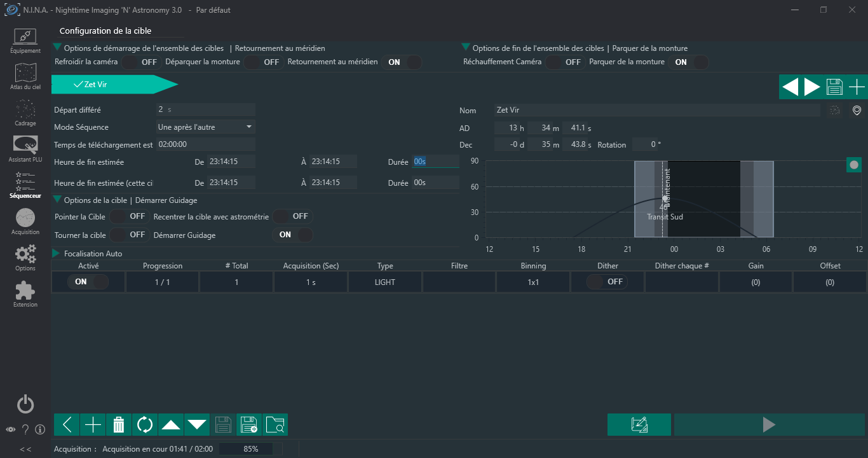The width and height of the screenshot is (868, 458).
Task: Click the Nom field containing Zet Vir
Action: point(658,110)
